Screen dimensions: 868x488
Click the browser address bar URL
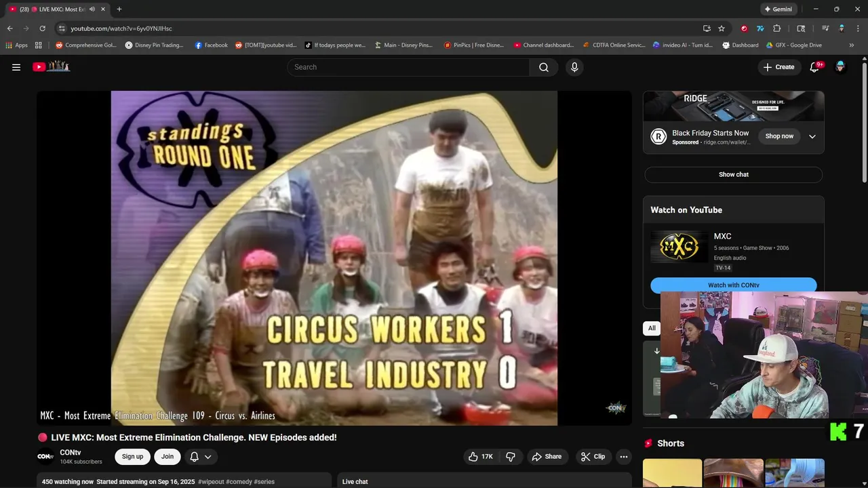[x=121, y=28]
